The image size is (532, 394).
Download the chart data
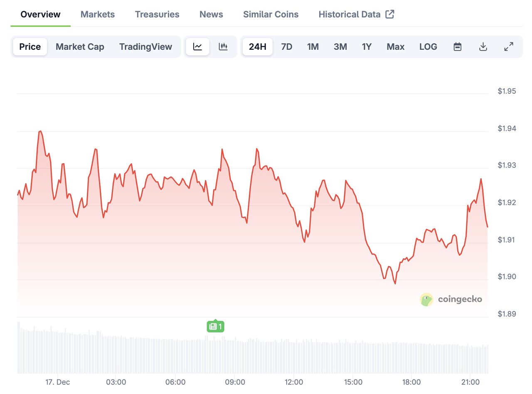pyautogui.click(x=483, y=46)
